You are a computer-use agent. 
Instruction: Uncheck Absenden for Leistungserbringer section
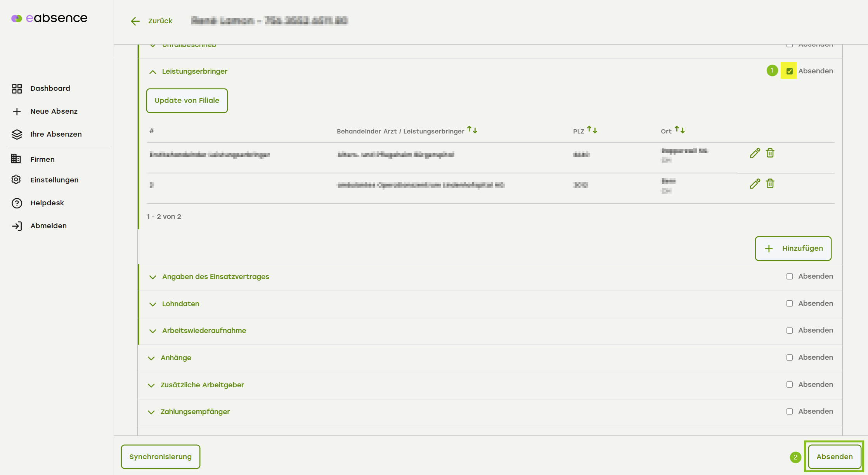tap(789, 71)
